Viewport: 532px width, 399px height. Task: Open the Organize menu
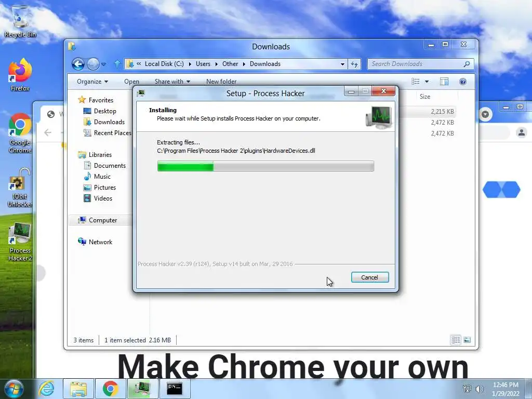click(x=92, y=82)
